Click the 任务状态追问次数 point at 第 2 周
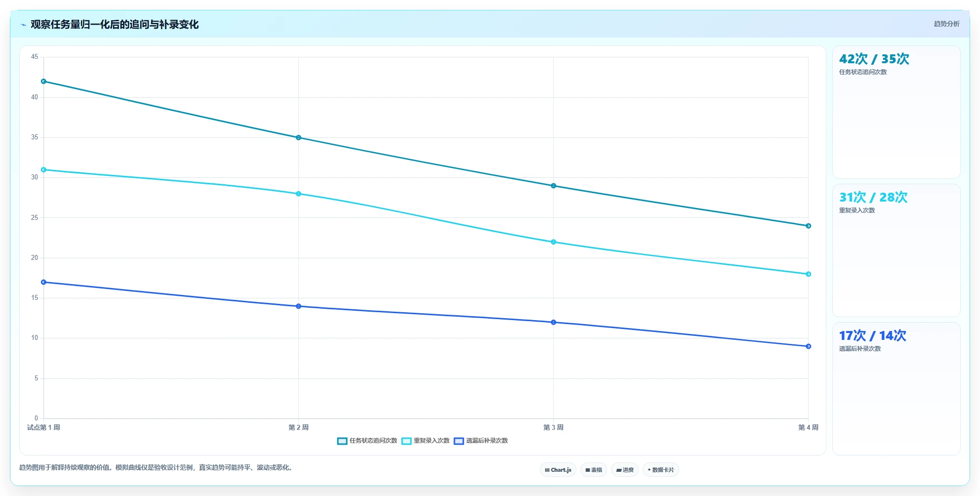 298,138
